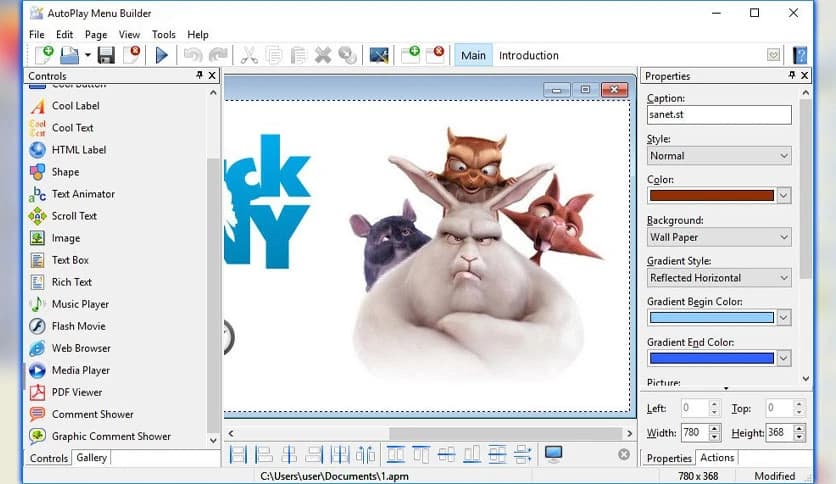Click the align right edges icon
The image size is (836, 484).
click(315, 454)
